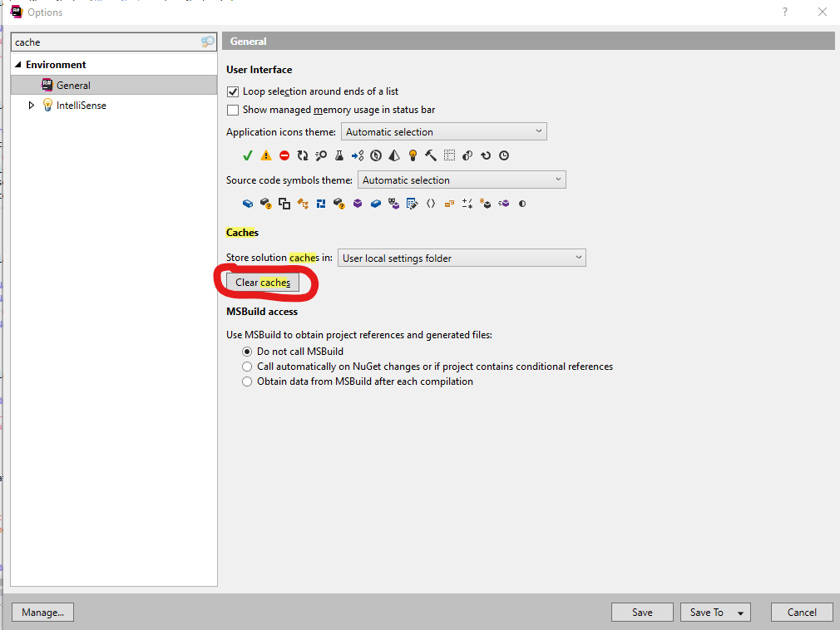The image size is (840, 630).
Task: Open Source code symbols theme dropdown
Action: pos(462,180)
